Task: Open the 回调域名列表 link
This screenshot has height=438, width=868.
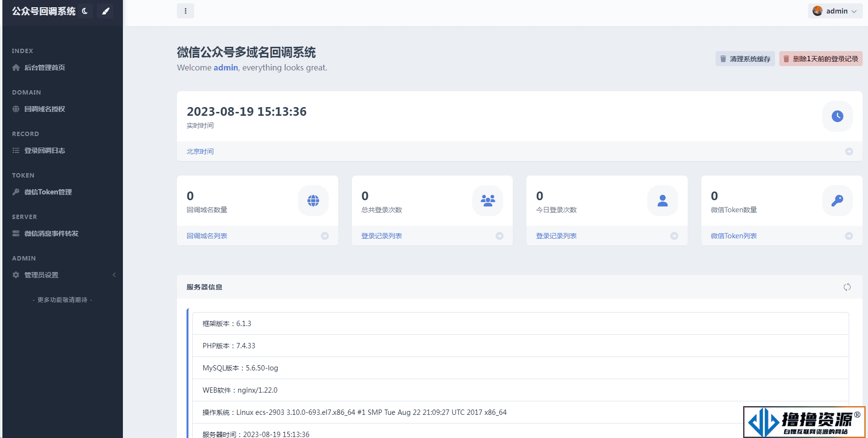Action: click(207, 236)
